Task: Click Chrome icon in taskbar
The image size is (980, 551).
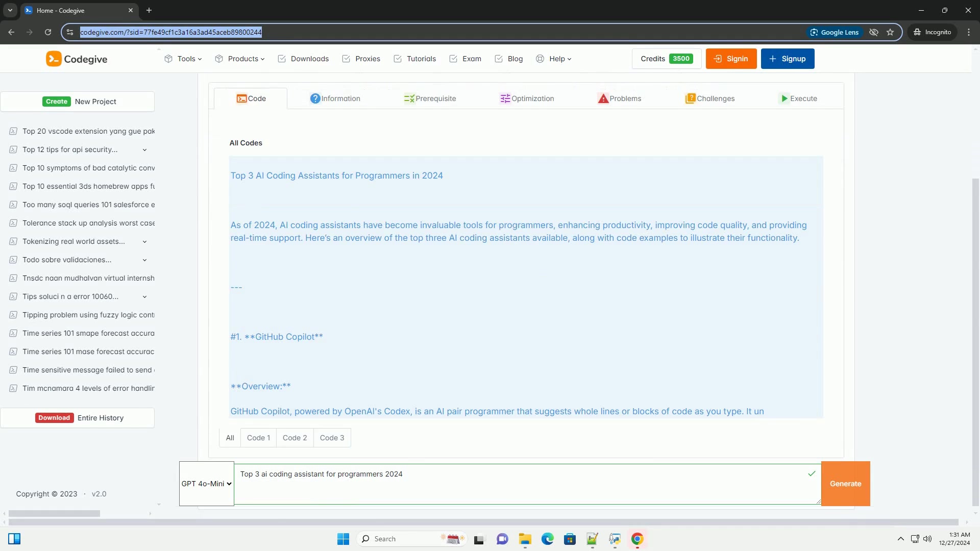Action: pyautogui.click(x=637, y=539)
